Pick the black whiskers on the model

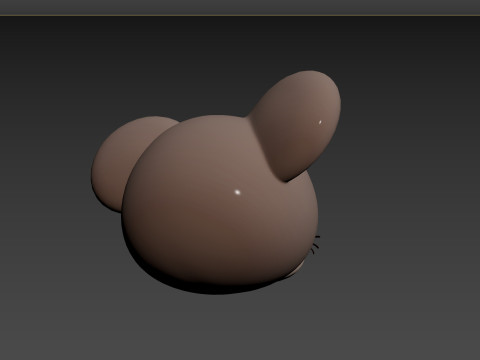pyautogui.click(x=315, y=246)
